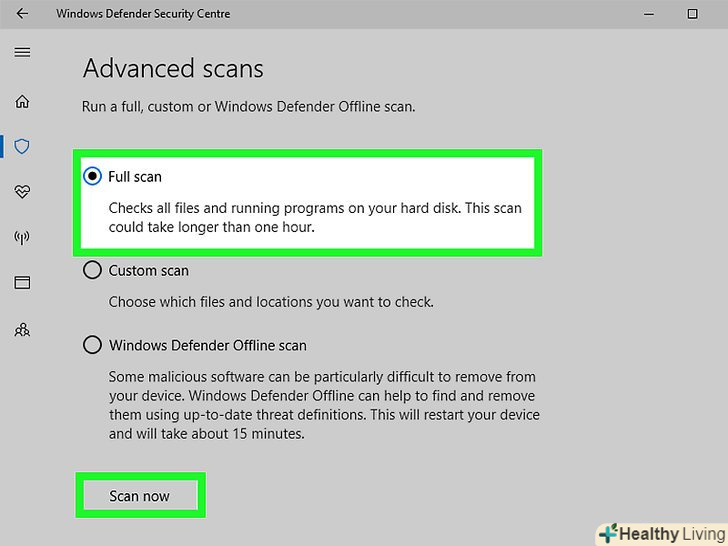Click 'Windows Defender Offline scan' label text

coord(208,345)
